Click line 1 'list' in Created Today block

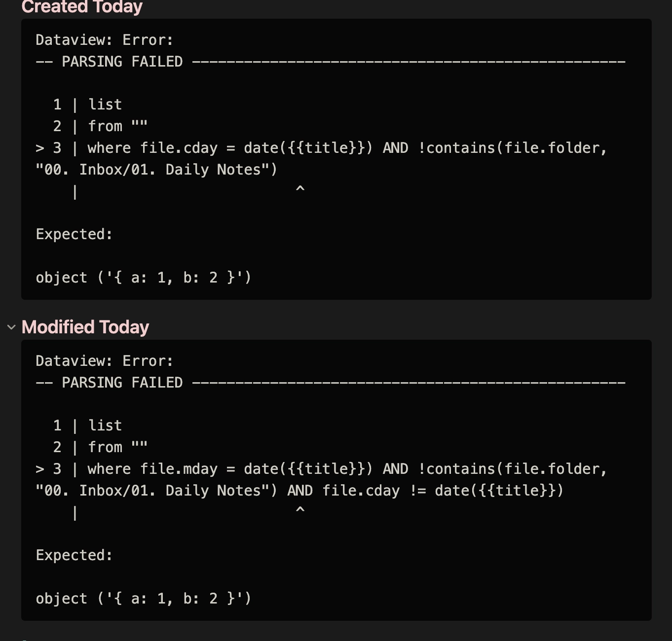point(87,105)
